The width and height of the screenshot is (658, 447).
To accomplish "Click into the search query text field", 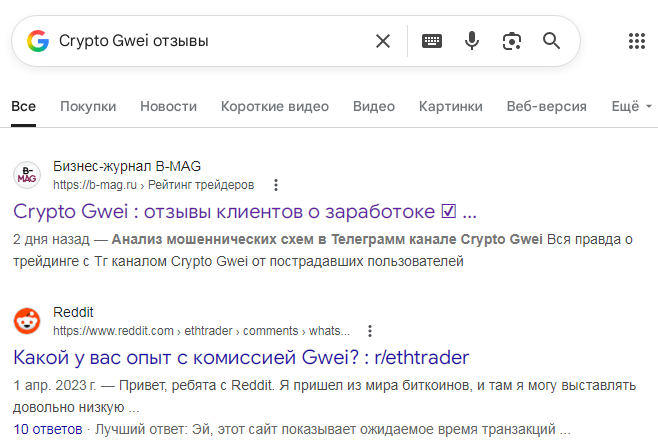I will point(210,41).
